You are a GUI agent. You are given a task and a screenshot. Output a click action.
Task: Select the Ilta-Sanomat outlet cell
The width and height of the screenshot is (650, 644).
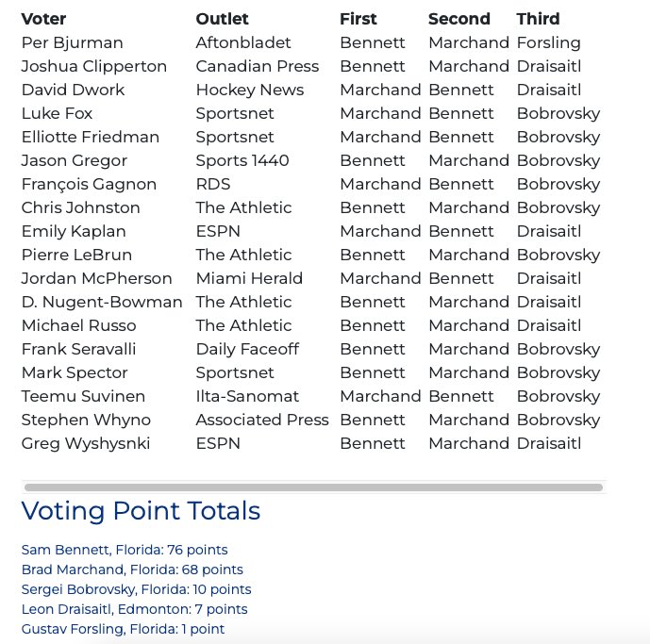coord(247,397)
